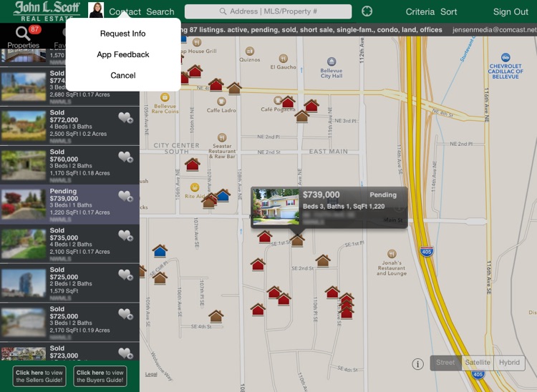Tap red house marker in City Center South

coord(193,165)
